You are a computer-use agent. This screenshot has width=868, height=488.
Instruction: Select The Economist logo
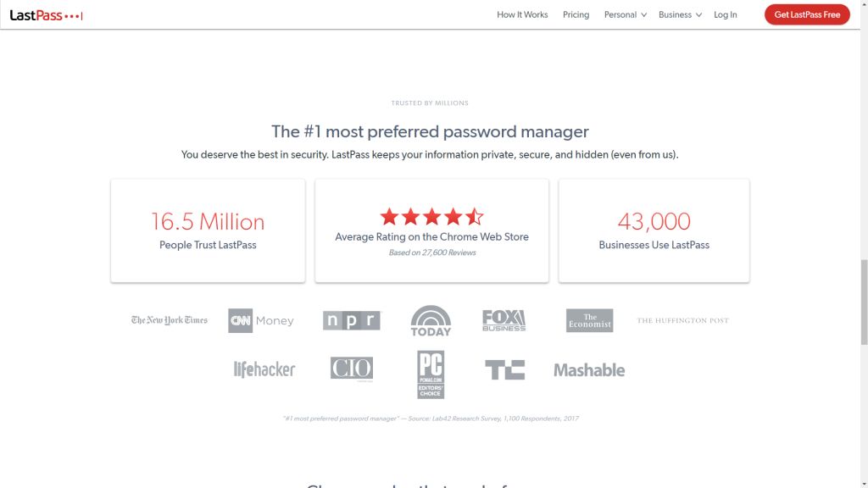(590, 320)
